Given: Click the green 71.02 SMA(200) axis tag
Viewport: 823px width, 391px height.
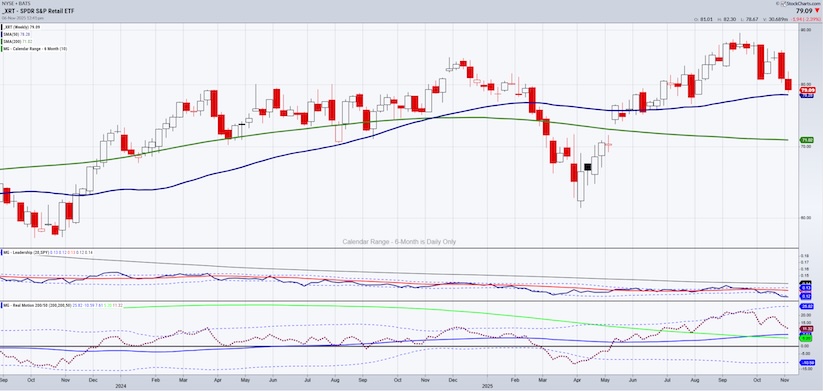Looking at the screenshot, I should pyautogui.click(x=806, y=140).
